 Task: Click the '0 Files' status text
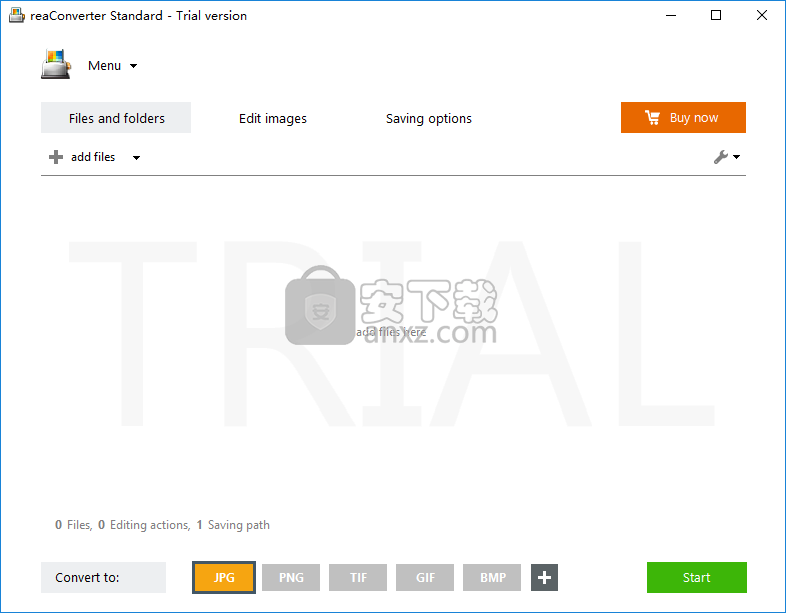74,525
